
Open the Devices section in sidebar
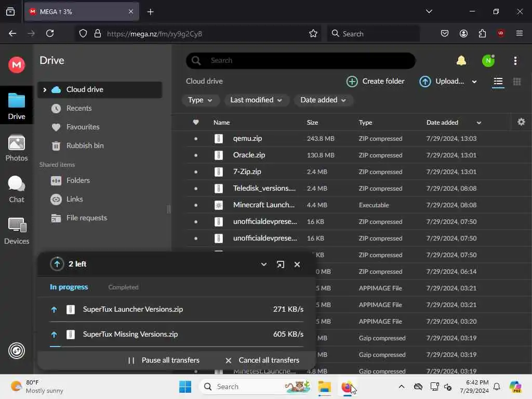click(16, 231)
